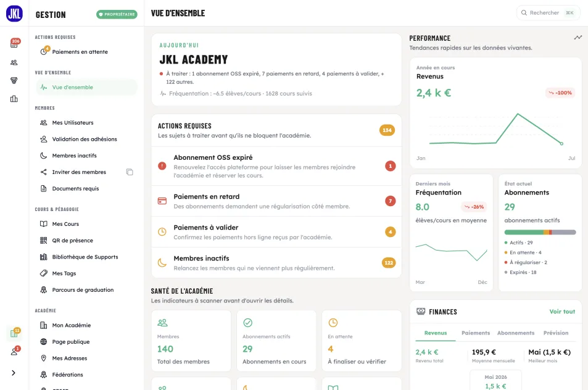588x390 pixels.
Task: Open the trophy rail icon
Action: click(x=14, y=81)
